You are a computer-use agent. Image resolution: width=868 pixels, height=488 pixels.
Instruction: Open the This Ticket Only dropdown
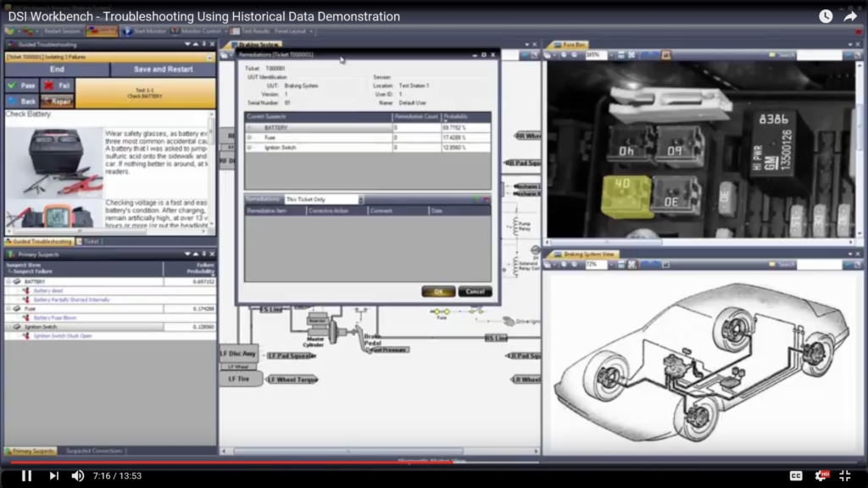tap(360, 199)
